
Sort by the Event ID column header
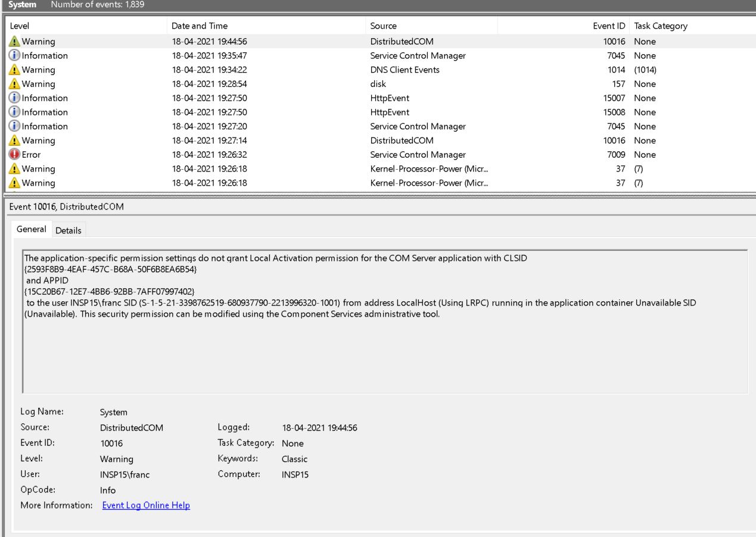[563, 26]
